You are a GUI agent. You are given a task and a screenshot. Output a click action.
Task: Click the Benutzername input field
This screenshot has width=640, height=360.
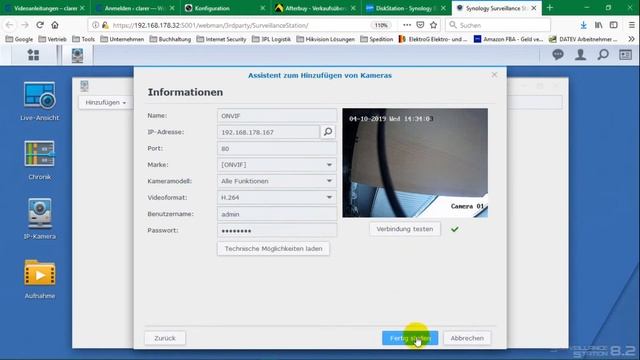coord(277,214)
